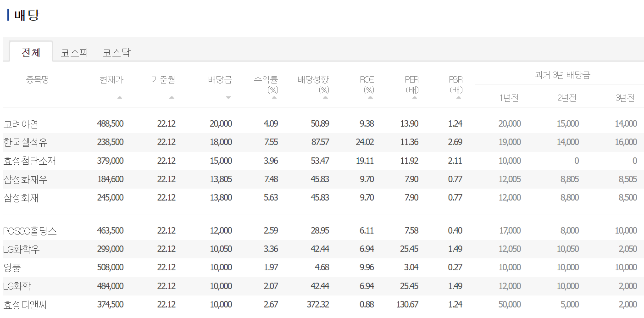The height and width of the screenshot is (318, 644).
Task: Switch to the 코스닥 tab
Action: click(117, 53)
